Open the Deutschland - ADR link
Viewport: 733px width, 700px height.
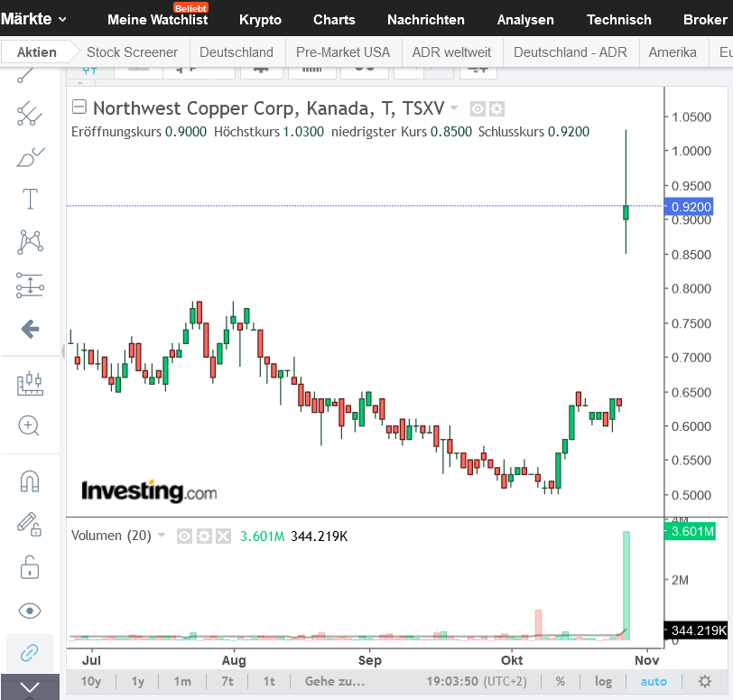coord(570,51)
